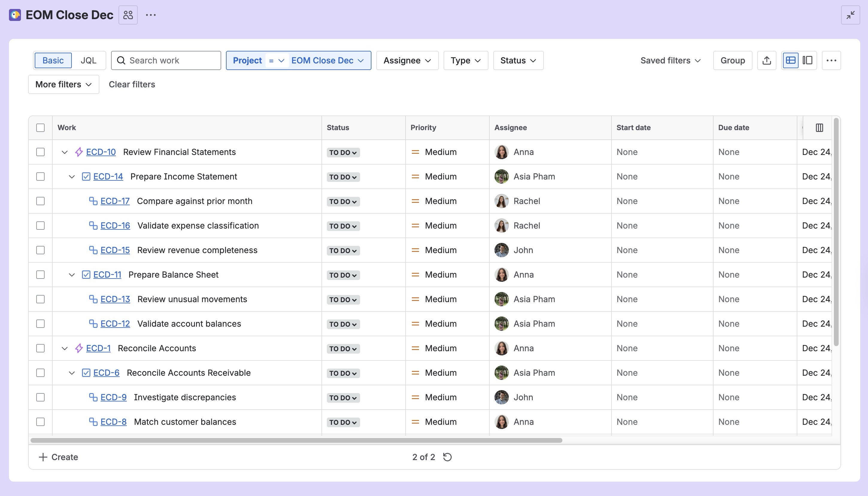The height and width of the screenshot is (496, 868).
Task: Check the select-all checkbox in the table header
Action: [x=40, y=128]
